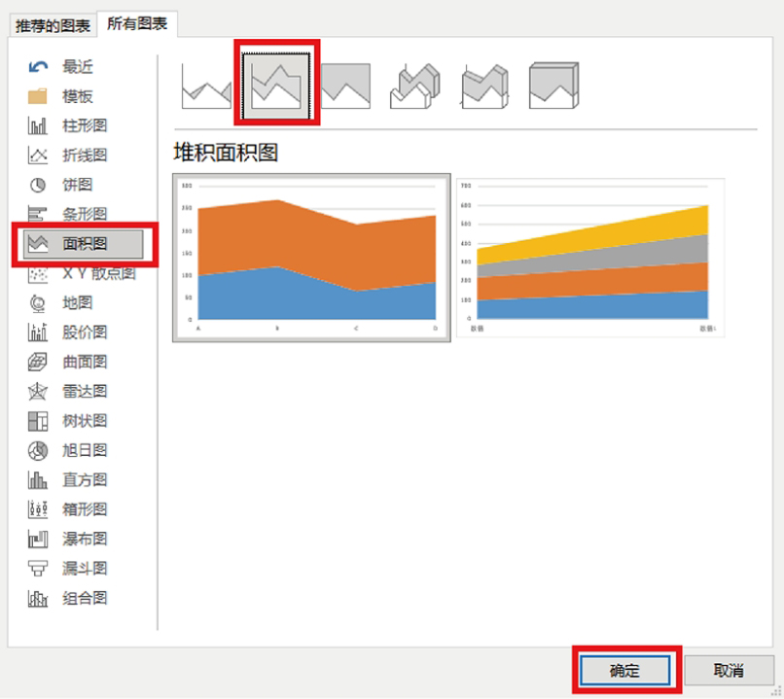
Task: Select the 面积图 area chart category
Action: (x=83, y=244)
